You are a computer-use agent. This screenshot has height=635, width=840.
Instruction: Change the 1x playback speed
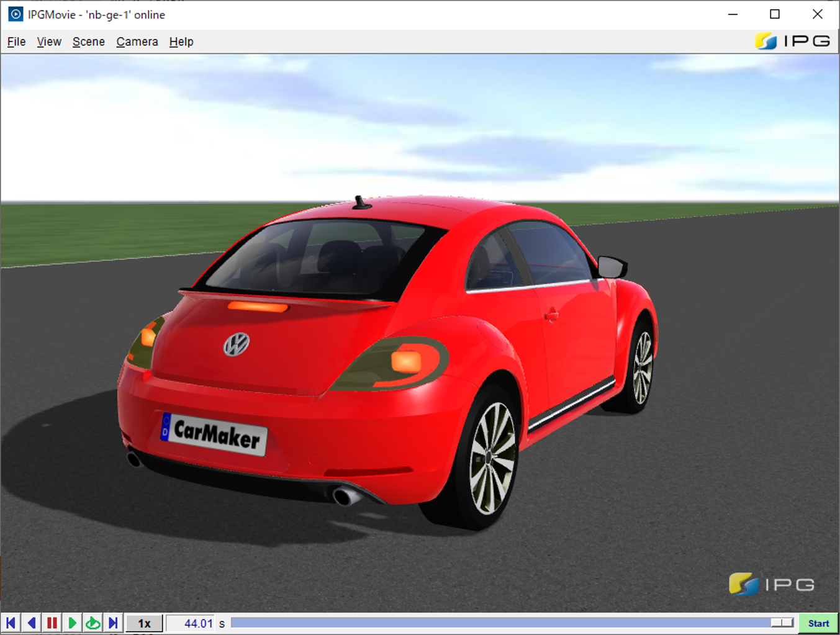pos(144,623)
